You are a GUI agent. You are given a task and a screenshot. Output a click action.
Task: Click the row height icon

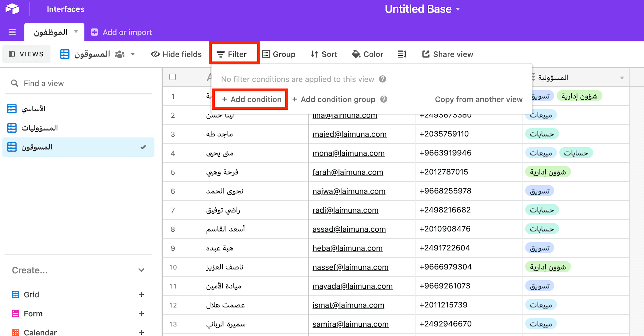(402, 54)
